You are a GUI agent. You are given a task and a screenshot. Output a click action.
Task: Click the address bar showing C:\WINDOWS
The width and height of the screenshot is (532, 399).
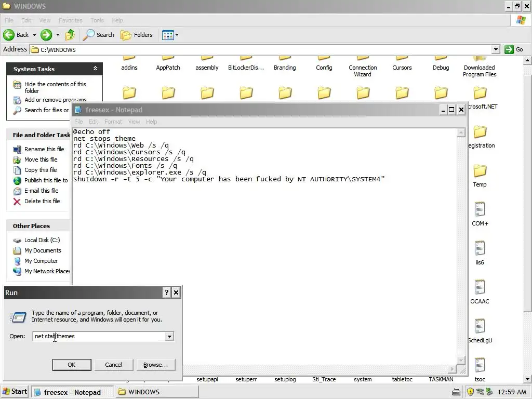click(x=261, y=49)
